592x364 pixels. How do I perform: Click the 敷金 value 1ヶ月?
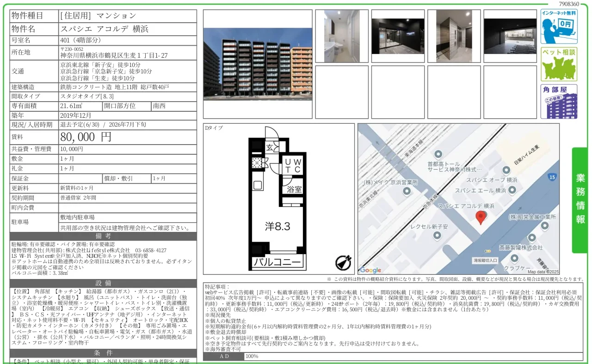pos(67,158)
